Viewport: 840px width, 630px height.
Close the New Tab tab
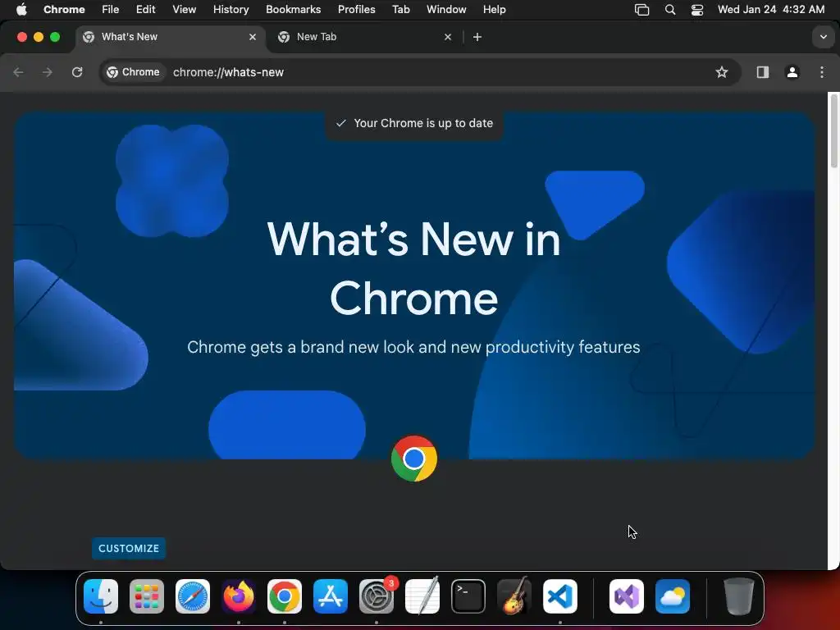coord(448,37)
